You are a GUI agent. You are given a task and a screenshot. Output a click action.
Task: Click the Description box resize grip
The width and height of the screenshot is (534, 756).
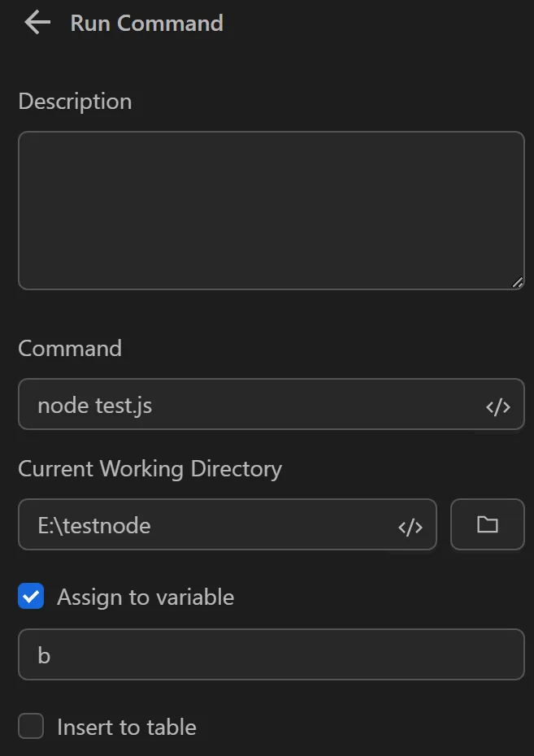point(519,283)
